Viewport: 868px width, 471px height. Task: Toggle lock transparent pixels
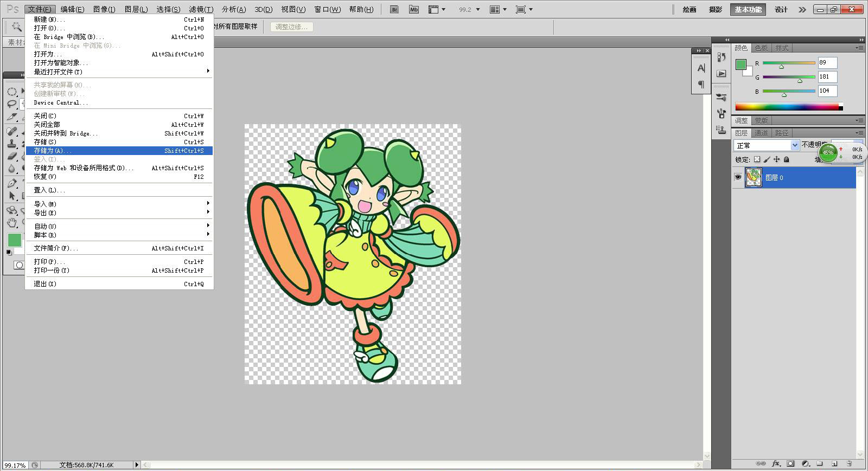[757, 159]
